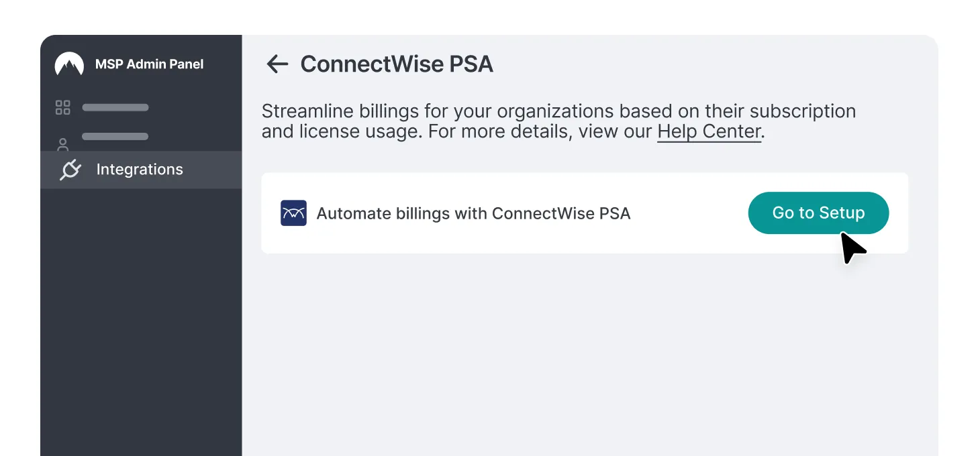Open the dashboard grid icon
Image resolution: width=980 pixels, height=456 pixels.
pos(62,107)
